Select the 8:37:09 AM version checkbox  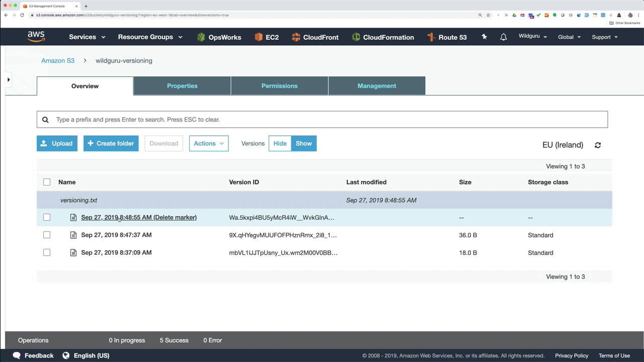pyautogui.click(x=47, y=252)
